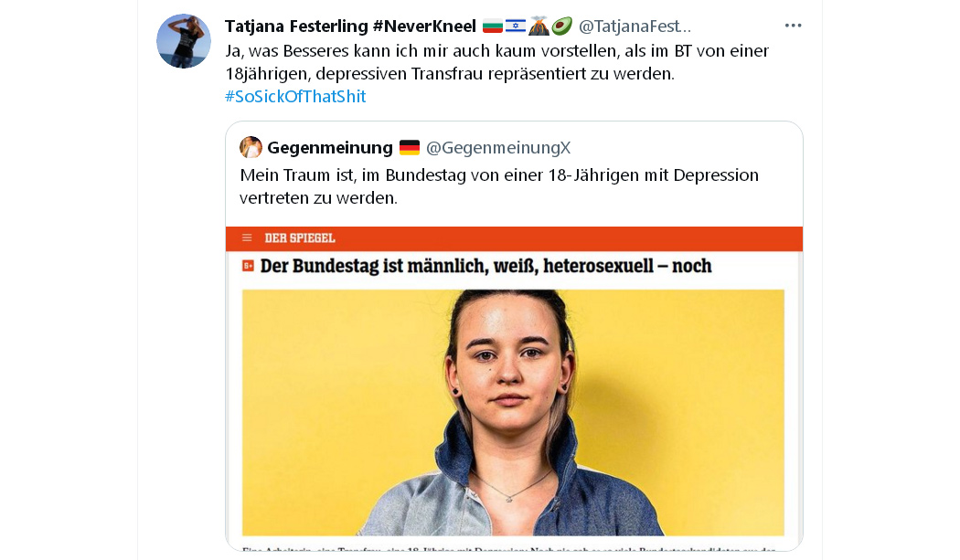Select the avocado emoji in display name

(x=561, y=26)
